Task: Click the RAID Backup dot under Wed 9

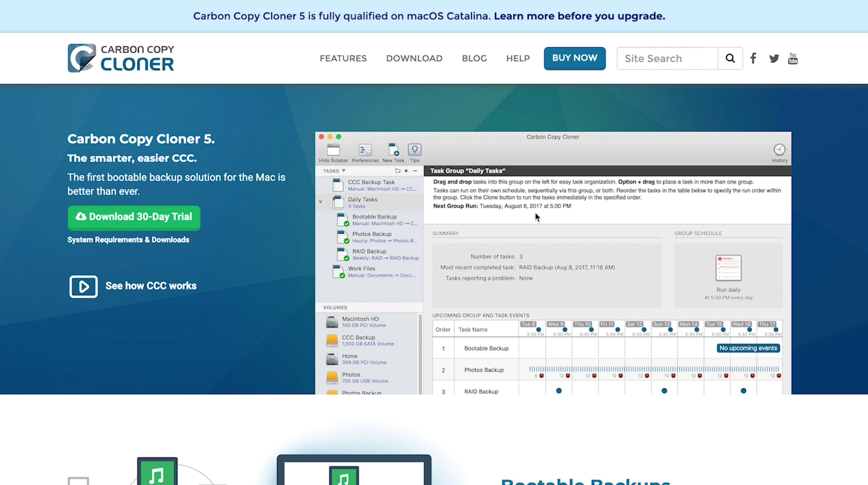Action: click(x=559, y=391)
